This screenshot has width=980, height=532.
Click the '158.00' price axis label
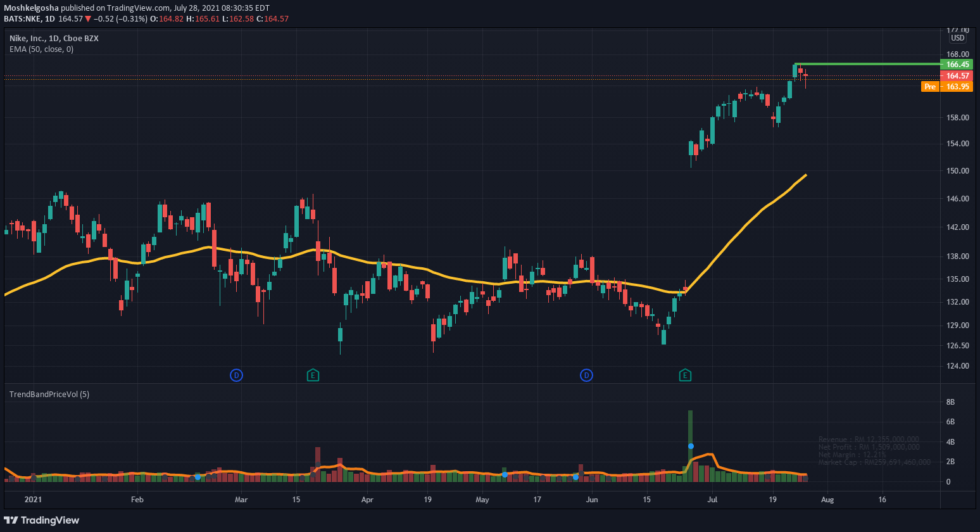(958, 118)
